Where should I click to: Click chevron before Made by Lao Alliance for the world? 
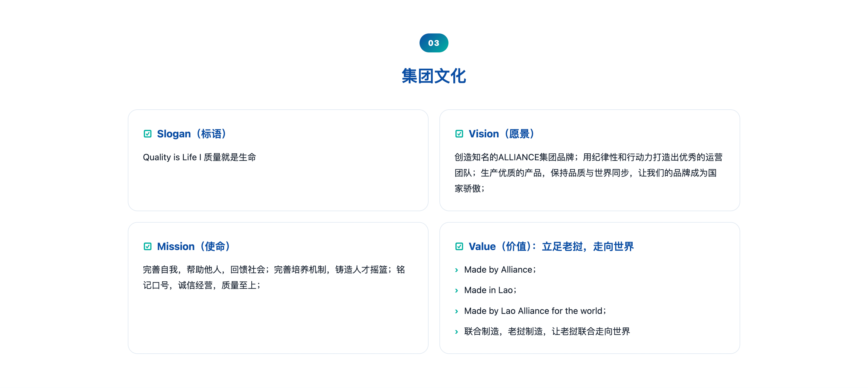(x=457, y=311)
